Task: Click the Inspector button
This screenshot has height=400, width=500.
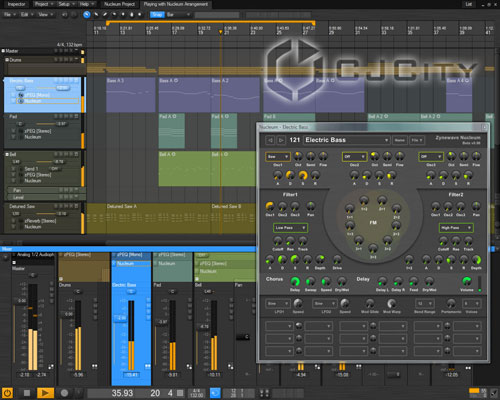Action: (x=16, y=4)
